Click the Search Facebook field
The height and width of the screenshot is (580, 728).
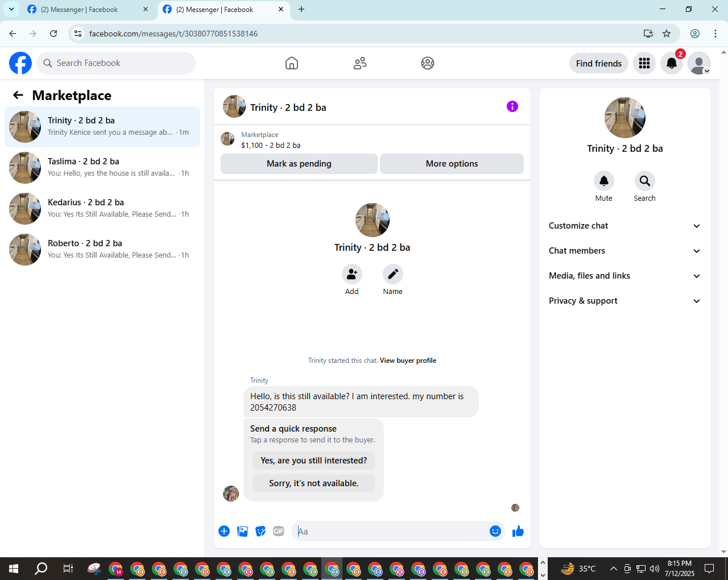coord(116,63)
